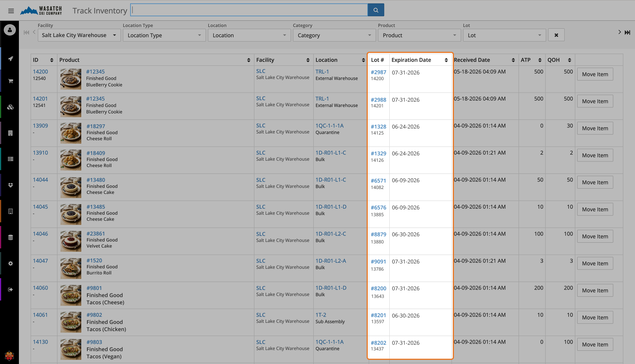Image resolution: width=635 pixels, height=364 pixels.
Task: Open the shopping cart sidebar icon
Action: [11, 81]
